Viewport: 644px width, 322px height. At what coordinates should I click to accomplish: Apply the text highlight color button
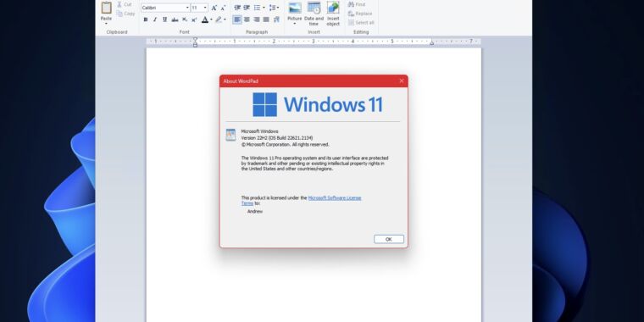click(219, 19)
